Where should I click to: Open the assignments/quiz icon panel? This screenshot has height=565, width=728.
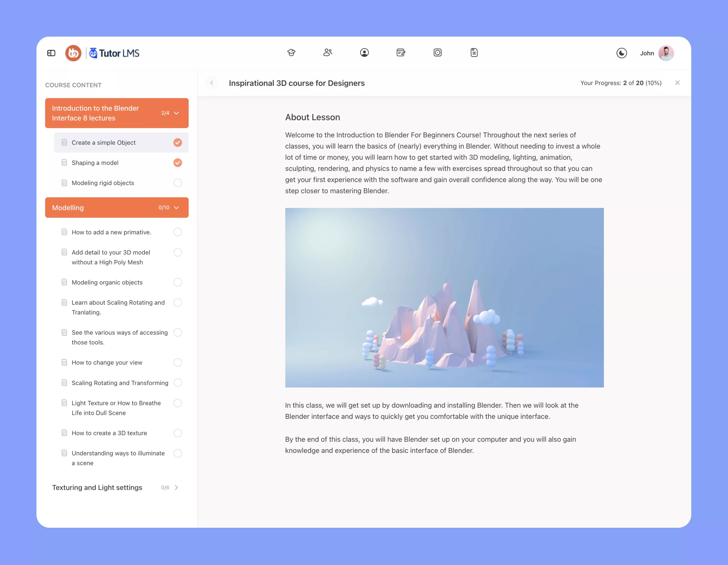pyautogui.click(x=401, y=53)
